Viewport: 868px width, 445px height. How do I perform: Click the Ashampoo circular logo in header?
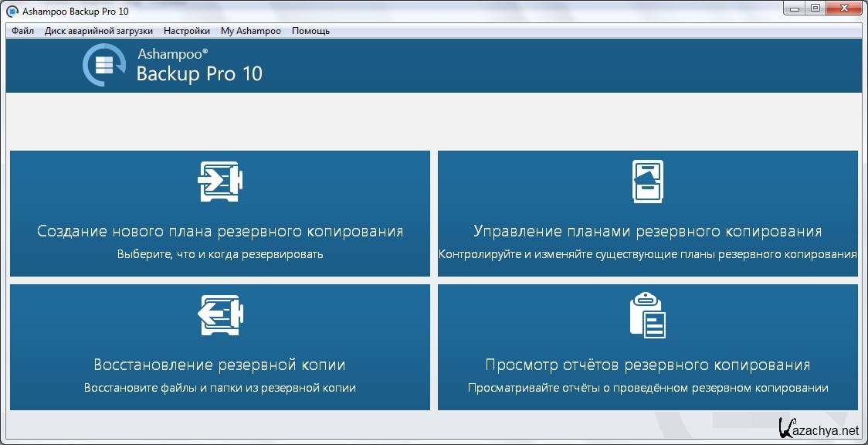click(104, 65)
